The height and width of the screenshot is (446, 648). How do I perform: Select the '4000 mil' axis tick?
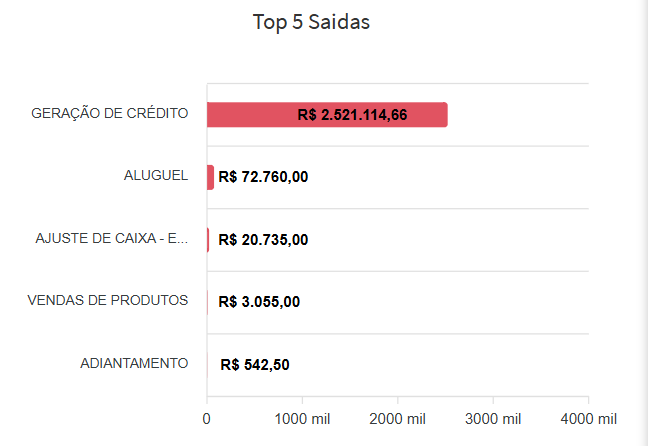point(588,417)
